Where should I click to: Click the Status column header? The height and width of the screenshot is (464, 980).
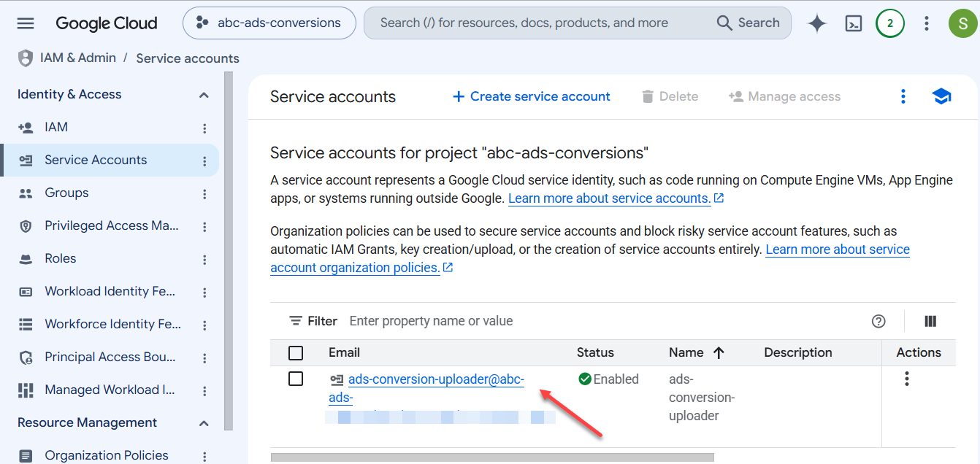(x=595, y=352)
